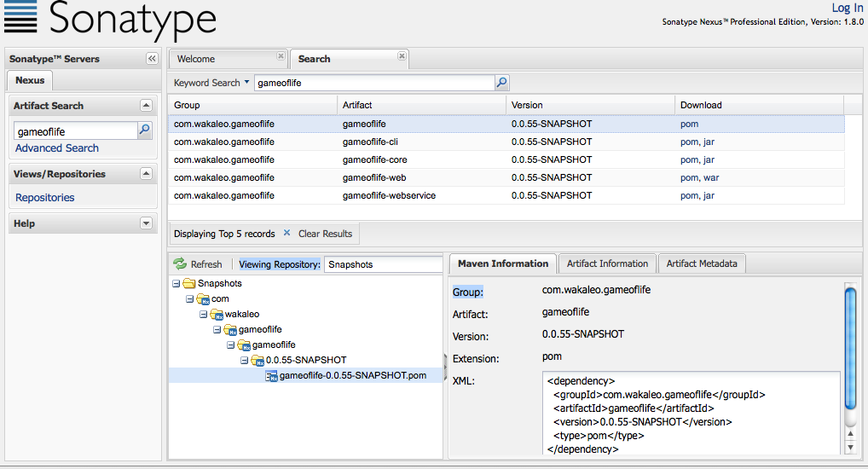Click the XML box scroll up arrow
This screenshot has height=469, width=868.
pyautogui.click(x=850, y=433)
